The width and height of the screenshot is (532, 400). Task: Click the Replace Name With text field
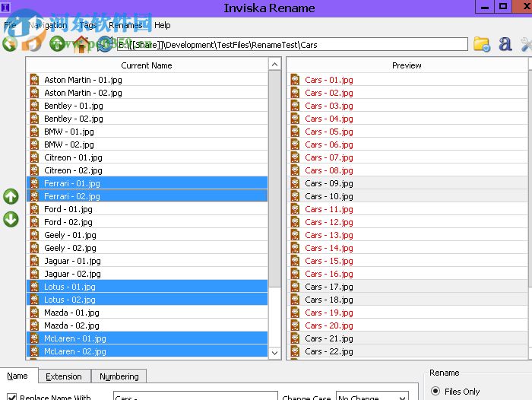196,396
